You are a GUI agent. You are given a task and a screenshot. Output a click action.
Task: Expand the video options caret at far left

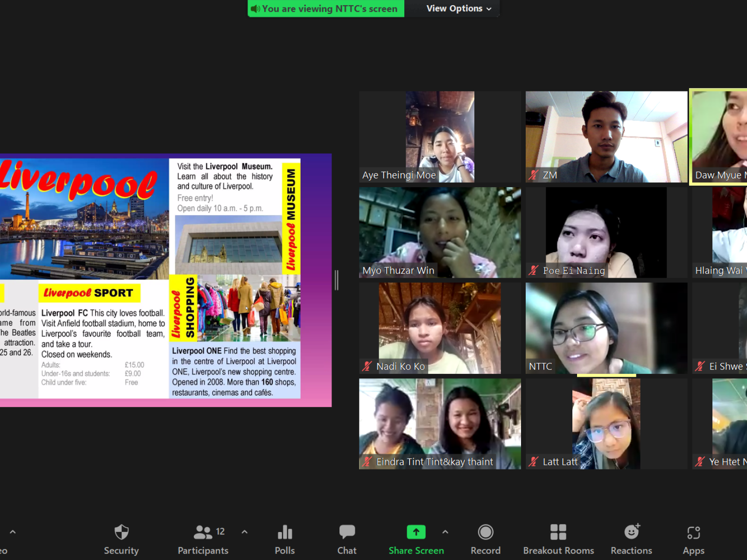pyautogui.click(x=13, y=532)
